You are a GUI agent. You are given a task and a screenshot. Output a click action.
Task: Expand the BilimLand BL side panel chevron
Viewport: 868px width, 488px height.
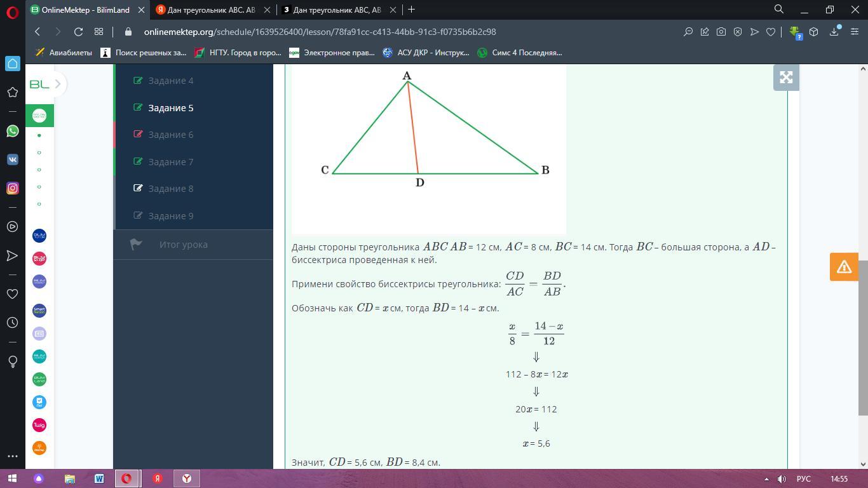pos(58,84)
